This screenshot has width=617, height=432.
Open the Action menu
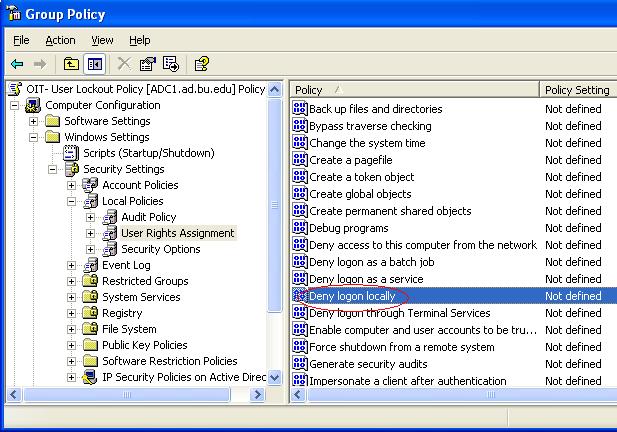click(x=60, y=40)
